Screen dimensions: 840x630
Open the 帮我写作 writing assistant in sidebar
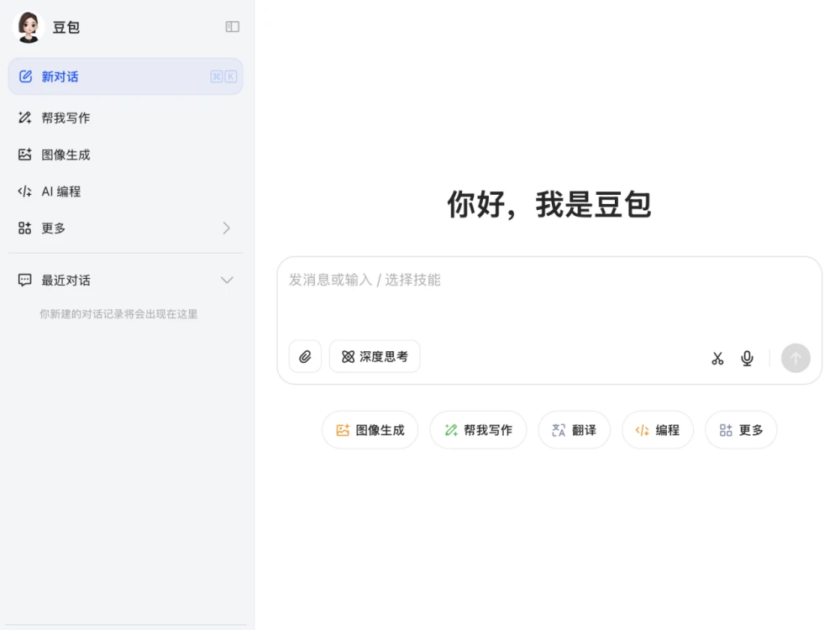[63, 118]
